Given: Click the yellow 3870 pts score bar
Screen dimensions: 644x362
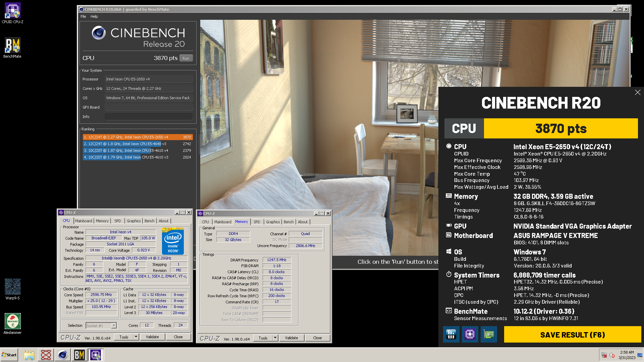Looking at the screenshot, I should coord(561,128).
